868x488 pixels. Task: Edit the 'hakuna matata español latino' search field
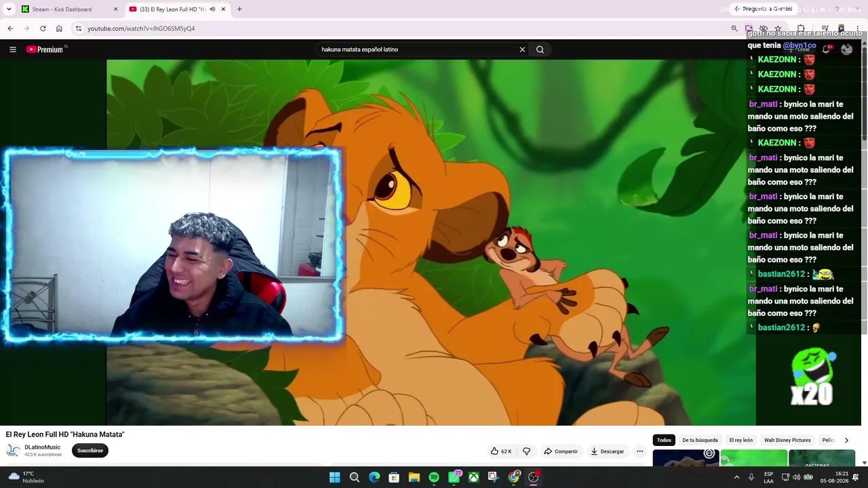[x=417, y=49]
